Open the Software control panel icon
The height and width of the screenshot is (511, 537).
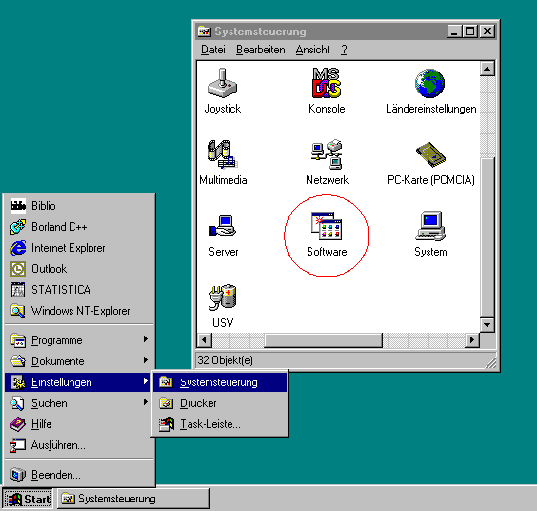click(x=326, y=226)
